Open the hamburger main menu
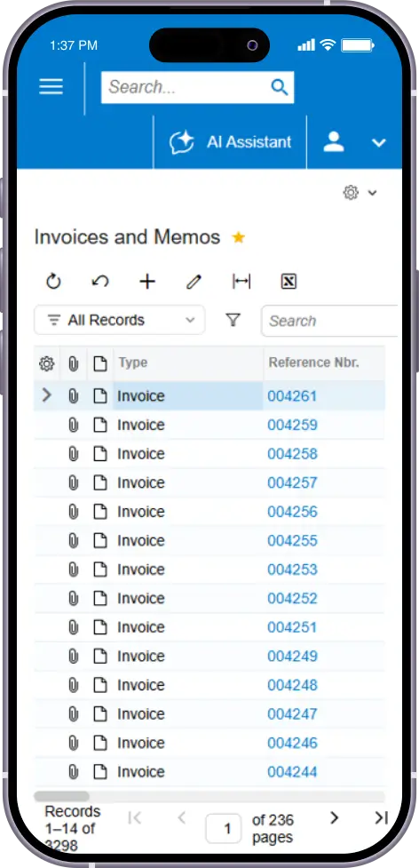Viewport: 419px width, 868px height. pos(51,86)
